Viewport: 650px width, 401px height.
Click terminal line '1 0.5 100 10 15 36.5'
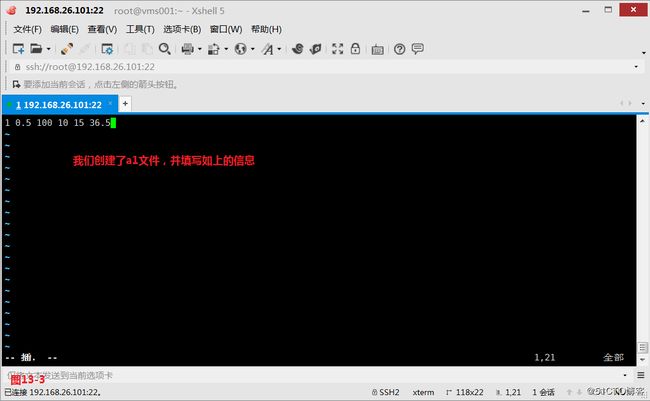click(x=58, y=123)
